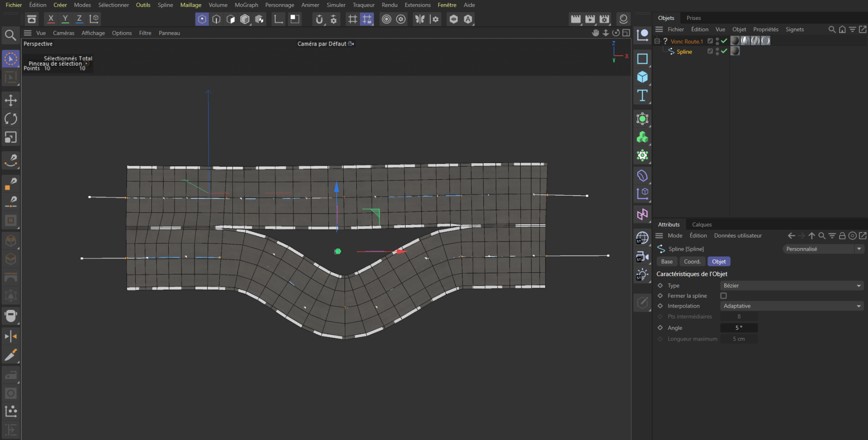Enable the Fermer la spline checkbox
The width and height of the screenshot is (868, 440).
(x=723, y=296)
